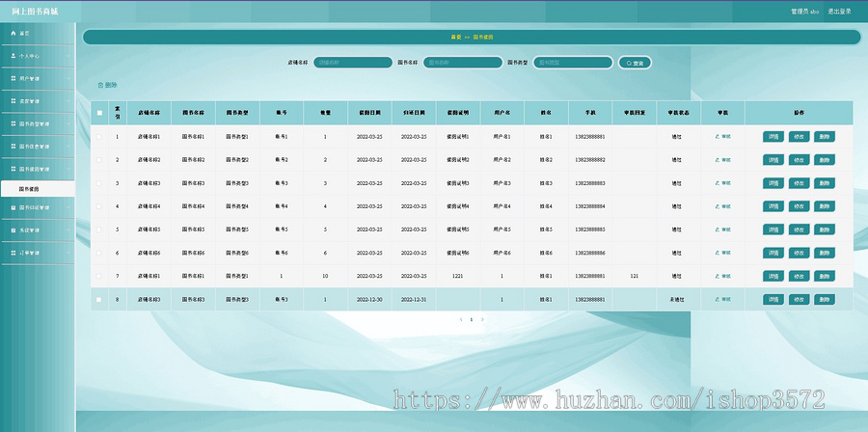Click the 详情 button in row 1
The width and height of the screenshot is (868, 432).
(x=773, y=137)
